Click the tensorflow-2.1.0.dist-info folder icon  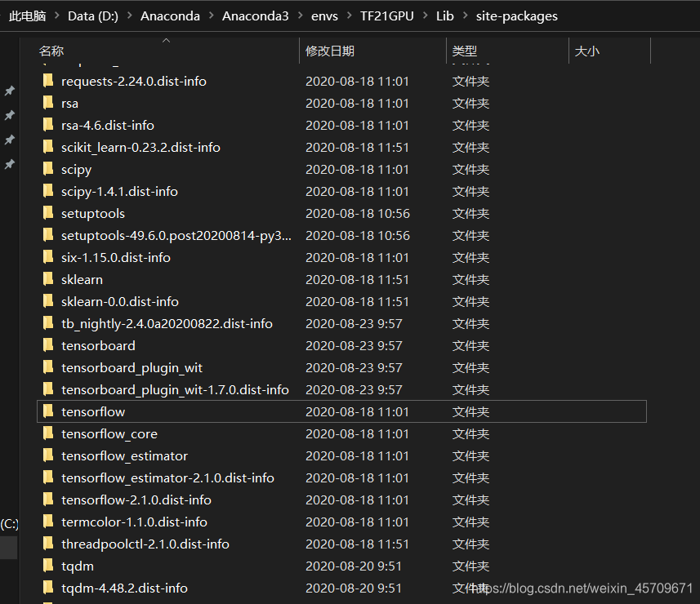coord(47,500)
